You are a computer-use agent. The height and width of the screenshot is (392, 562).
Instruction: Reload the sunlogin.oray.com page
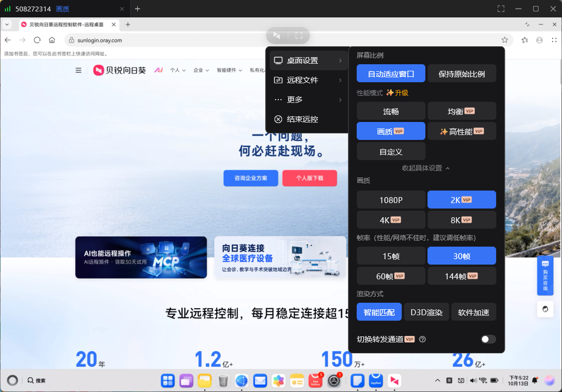[37, 40]
